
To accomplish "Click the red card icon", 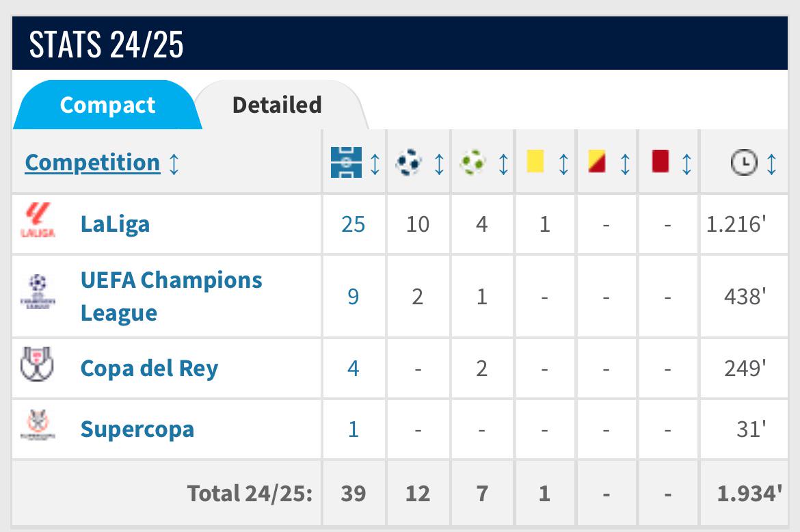I will tap(661, 161).
